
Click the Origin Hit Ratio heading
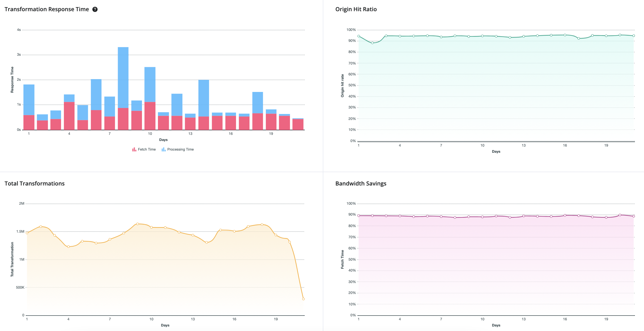pos(356,9)
